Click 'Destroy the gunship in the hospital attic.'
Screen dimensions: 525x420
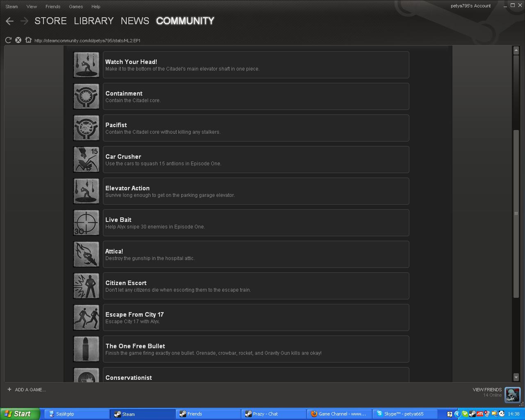tap(150, 258)
